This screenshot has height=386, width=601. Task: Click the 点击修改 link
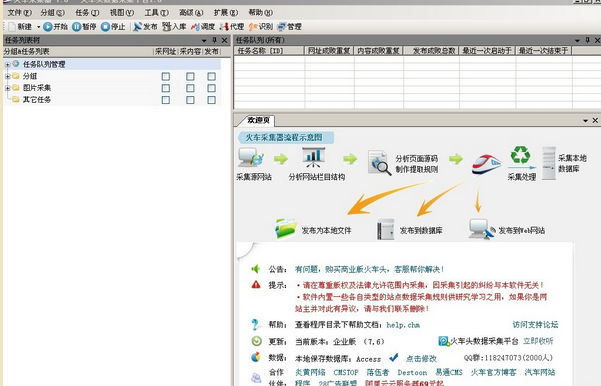click(421, 358)
